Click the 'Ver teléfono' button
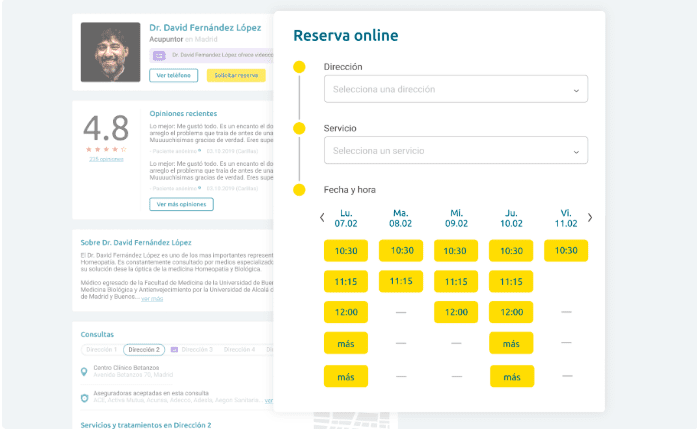 [173, 76]
